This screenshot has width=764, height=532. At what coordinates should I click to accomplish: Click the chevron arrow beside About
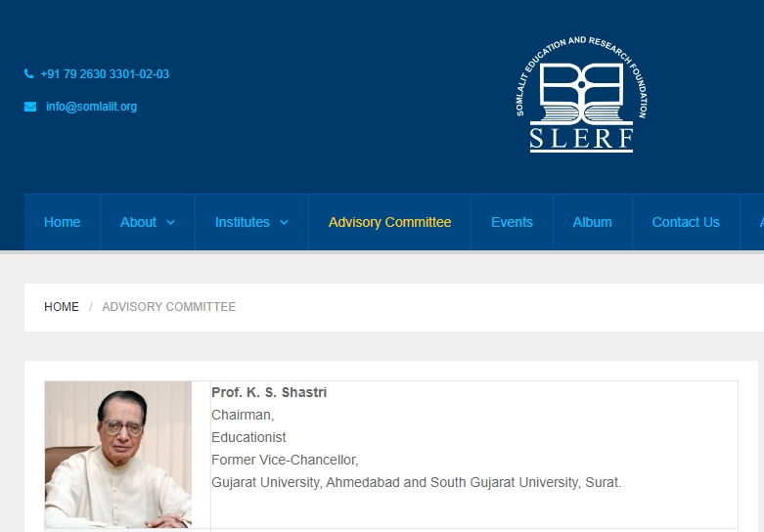coord(170,222)
